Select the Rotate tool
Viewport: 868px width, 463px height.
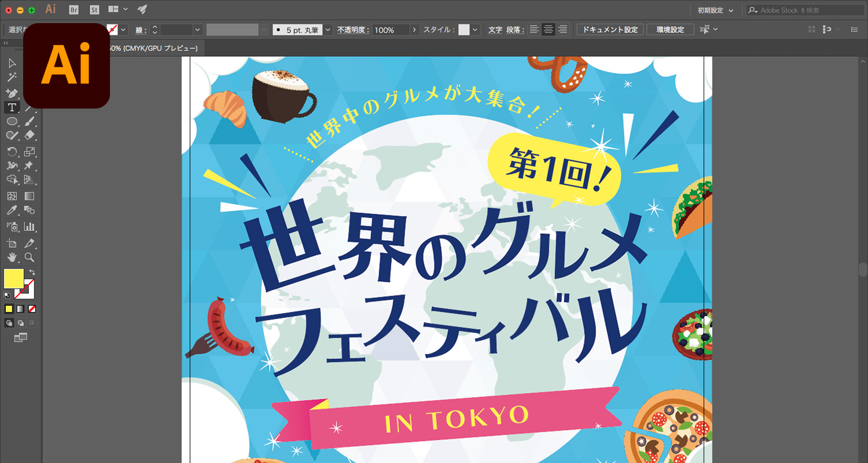pyautogui.click(x=12, y=152)
